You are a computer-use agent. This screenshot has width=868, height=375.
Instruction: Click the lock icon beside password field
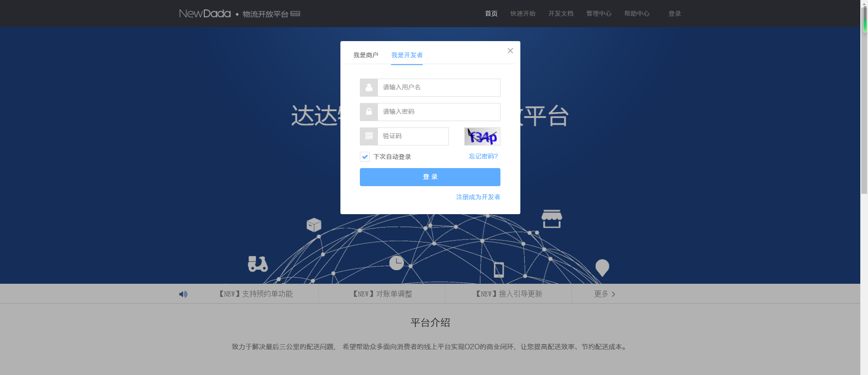[x=369, y=112]
